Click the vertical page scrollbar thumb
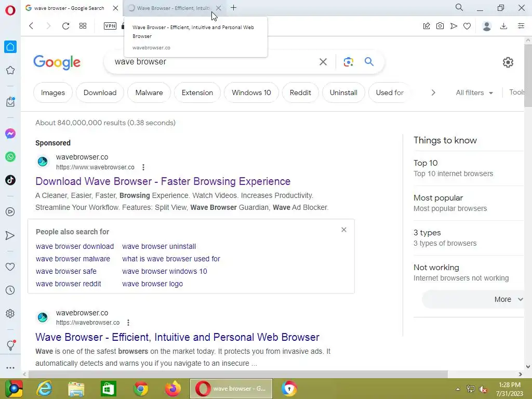The image size is (532, 399). (528, 75)
